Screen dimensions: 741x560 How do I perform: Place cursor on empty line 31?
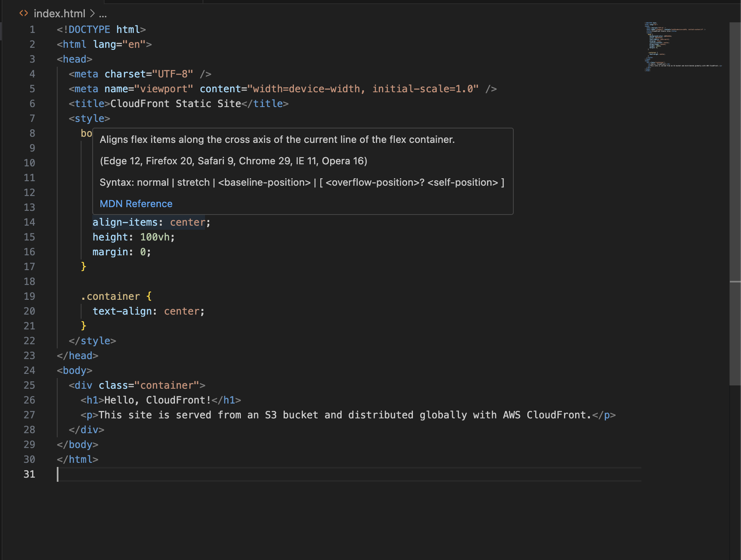[349, 474]
